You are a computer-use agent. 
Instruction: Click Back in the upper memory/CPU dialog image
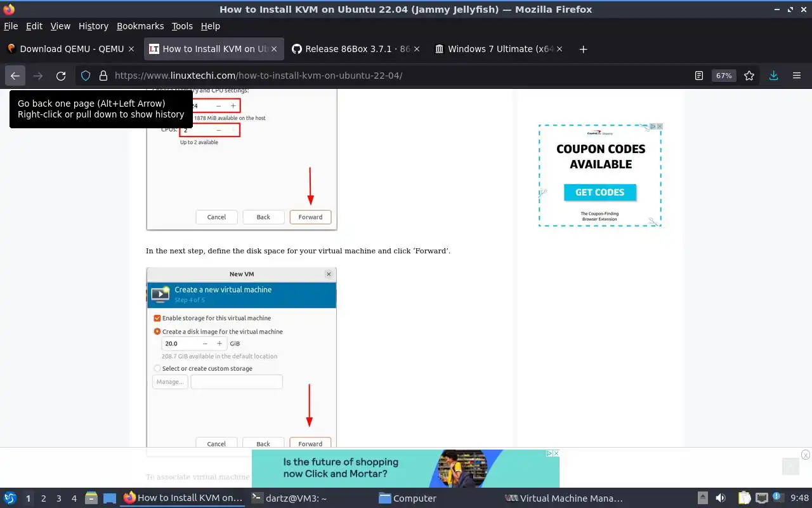click(x=263, y=217)
